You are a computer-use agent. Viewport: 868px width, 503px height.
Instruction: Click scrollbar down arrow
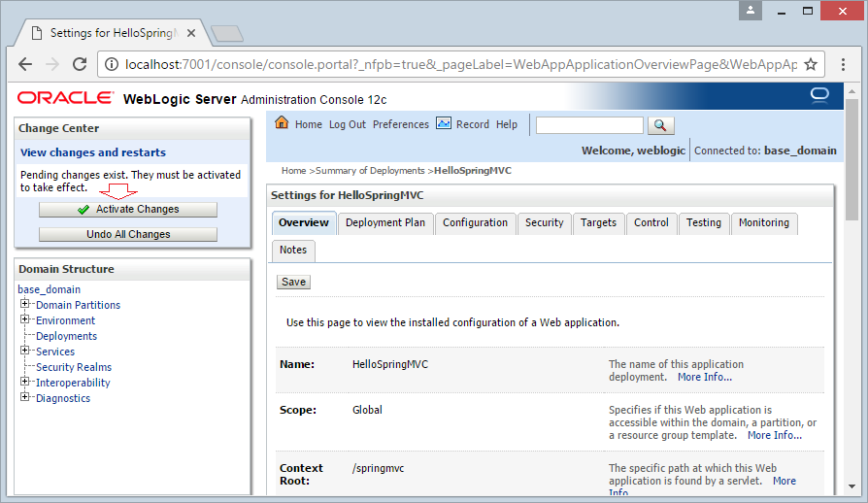[851, 486]
